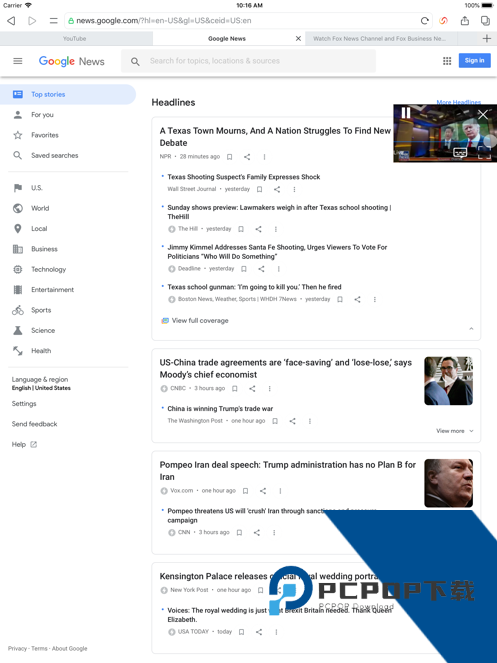Screen dimensions: 497x663
Task: Bookmark the Washington Post trade war story
Action: pos(275,421)
